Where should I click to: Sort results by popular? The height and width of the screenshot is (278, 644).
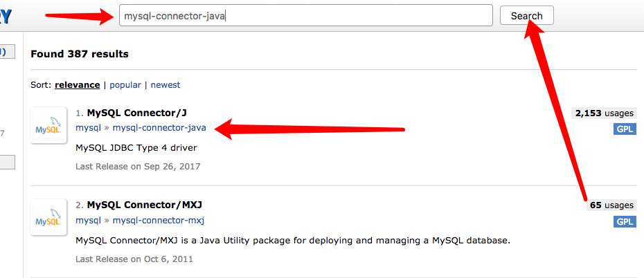125,85
